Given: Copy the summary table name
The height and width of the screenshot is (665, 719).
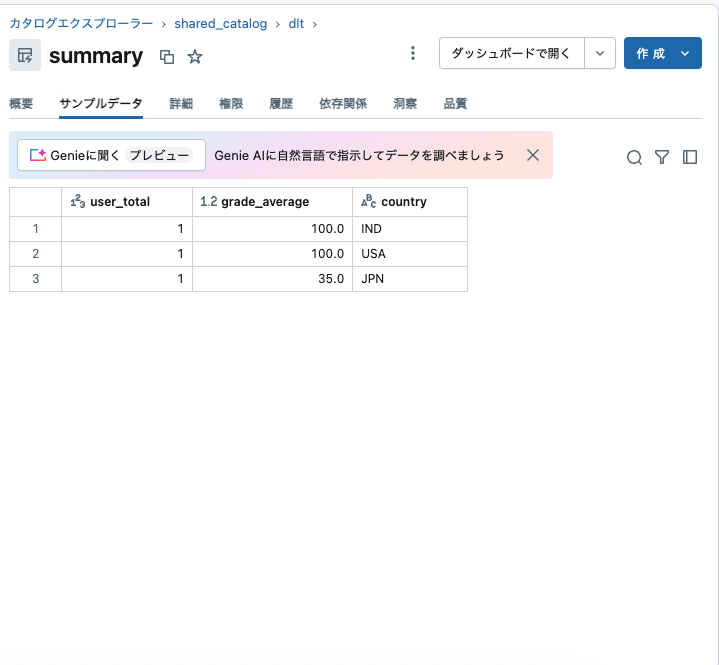Looking at the screenshot, I should click(x=166, y=57).
